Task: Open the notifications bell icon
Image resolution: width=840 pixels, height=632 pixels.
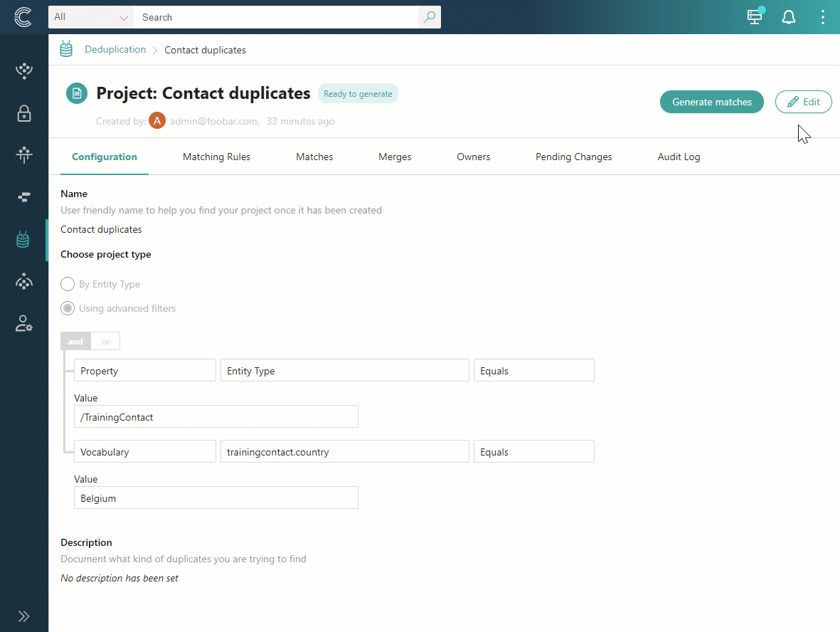Action: point(789,17)
